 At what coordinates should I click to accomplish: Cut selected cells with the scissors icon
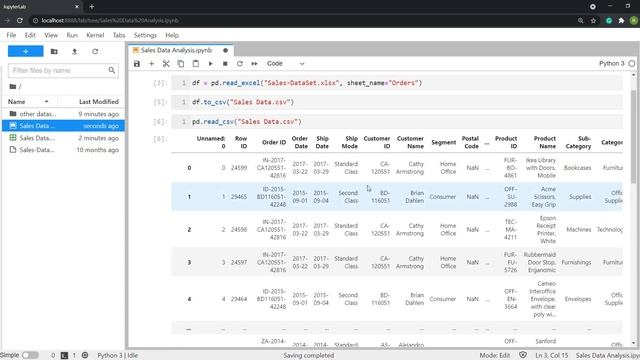click(166, 64)
